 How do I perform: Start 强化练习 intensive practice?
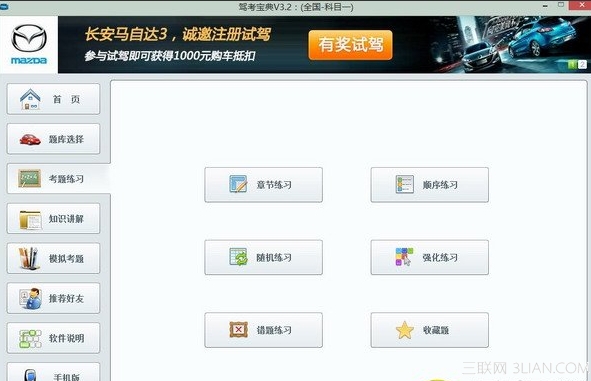430,257
